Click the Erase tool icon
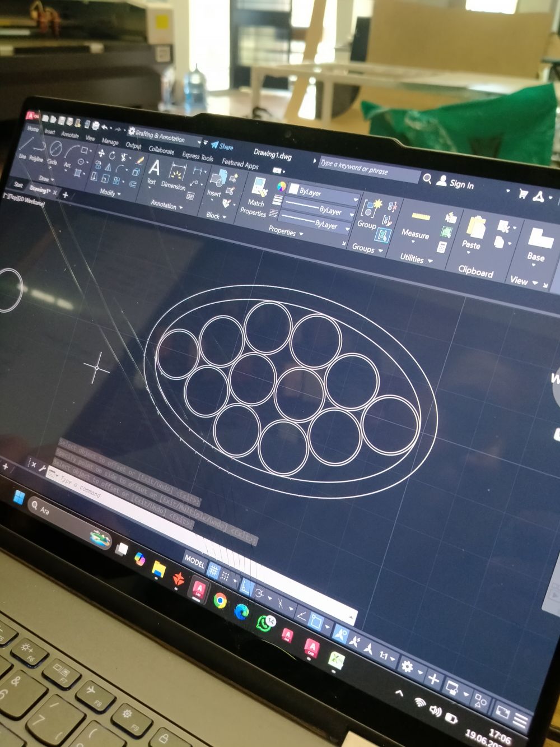 (x=139, y=161)
